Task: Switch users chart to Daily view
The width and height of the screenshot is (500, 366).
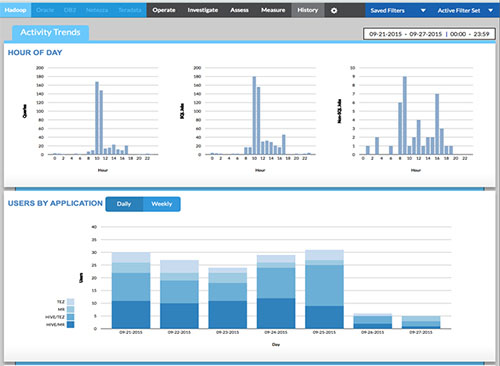Action: click(124, 204)
